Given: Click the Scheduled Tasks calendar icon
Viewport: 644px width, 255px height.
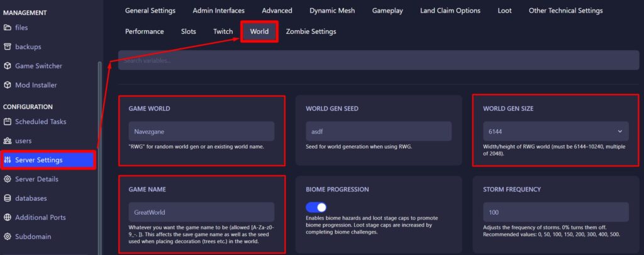Looking at the screenshot, I should [x=8, y=122].
